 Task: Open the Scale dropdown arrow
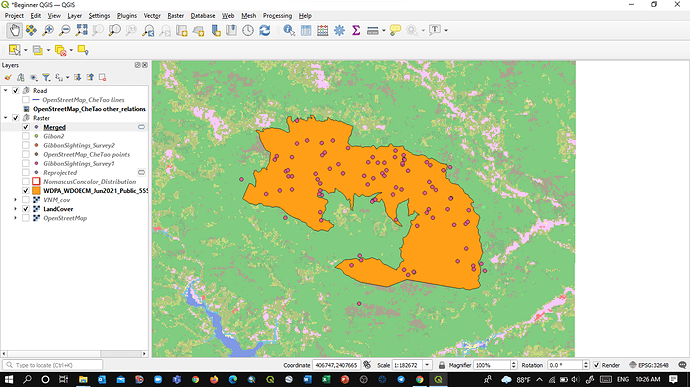(x=427, y=365)
